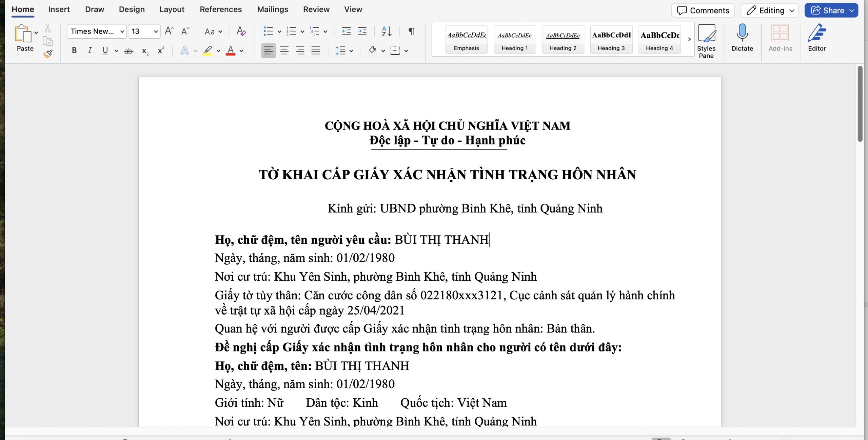Click the Sort A-Z icon

point(387,32)
